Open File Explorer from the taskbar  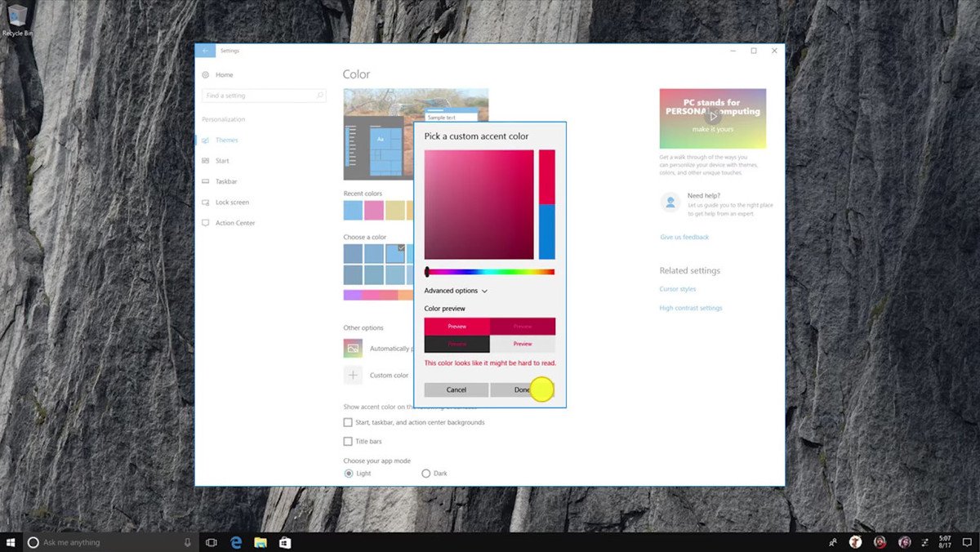point(261,542)
